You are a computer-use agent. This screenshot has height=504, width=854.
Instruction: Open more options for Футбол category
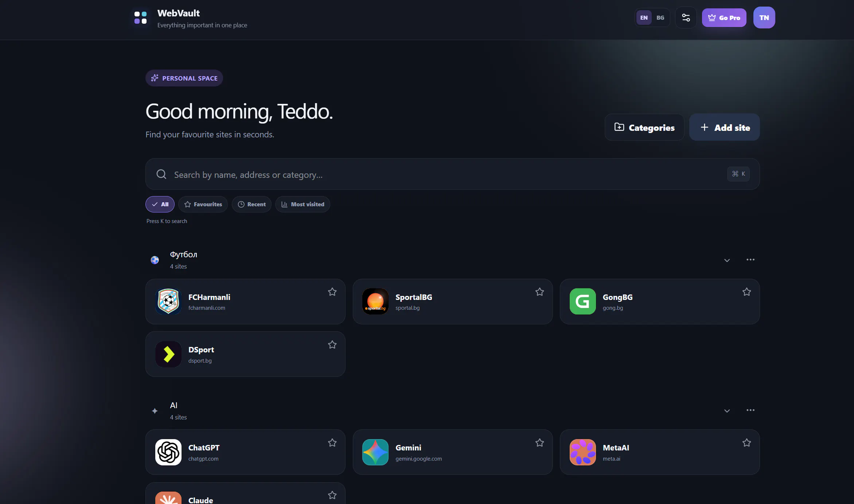[750, 259]
